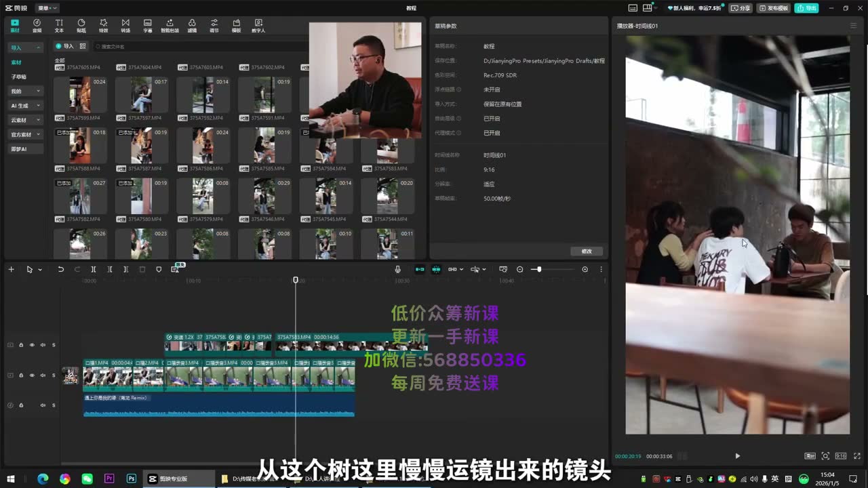The image size is (868, 488).
Task: Expand the 云素材 sidebar section
Action: coord(26,120)
